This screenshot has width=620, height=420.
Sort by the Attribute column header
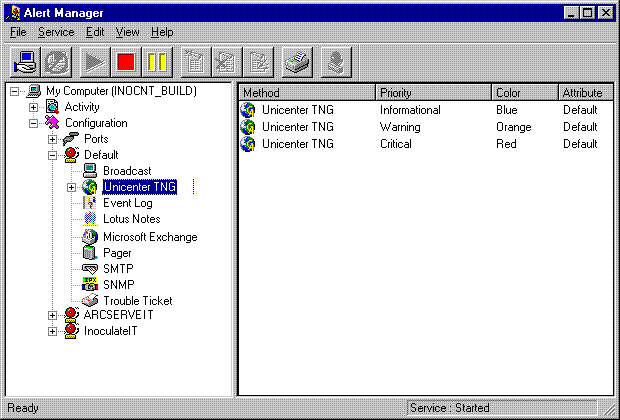[586, 93]
